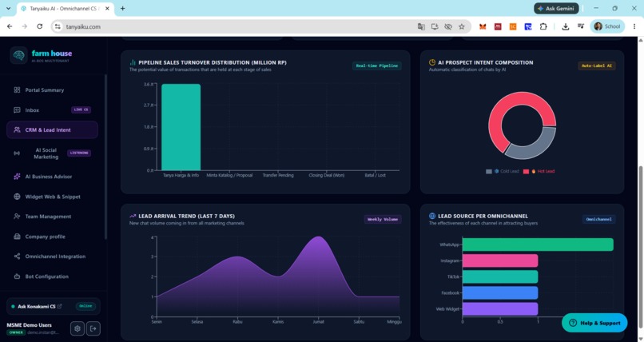Click the Ask Gemini button
Image resolution: width=644 pixels, height=342 pixels.
(556, 8)
